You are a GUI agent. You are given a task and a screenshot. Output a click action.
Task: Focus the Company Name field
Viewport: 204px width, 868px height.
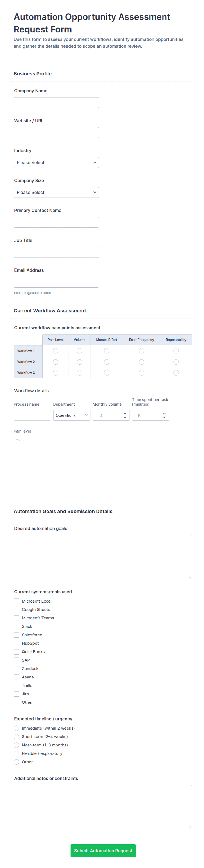click(x=56, y=103)
